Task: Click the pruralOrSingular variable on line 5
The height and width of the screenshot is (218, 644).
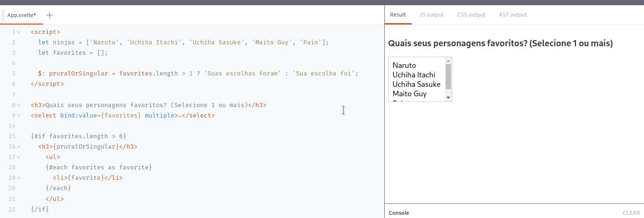Action: click(78, 74)
